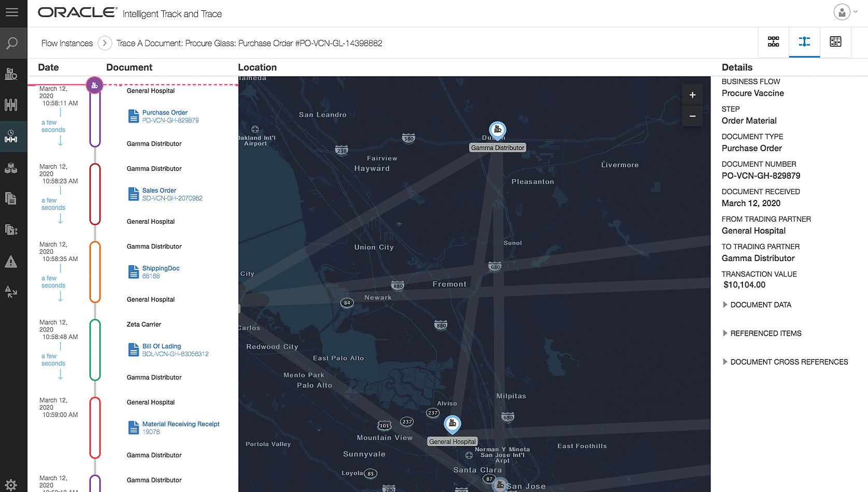Click the General Hospital map marker

pyautogui.click(x=452, y=424)
